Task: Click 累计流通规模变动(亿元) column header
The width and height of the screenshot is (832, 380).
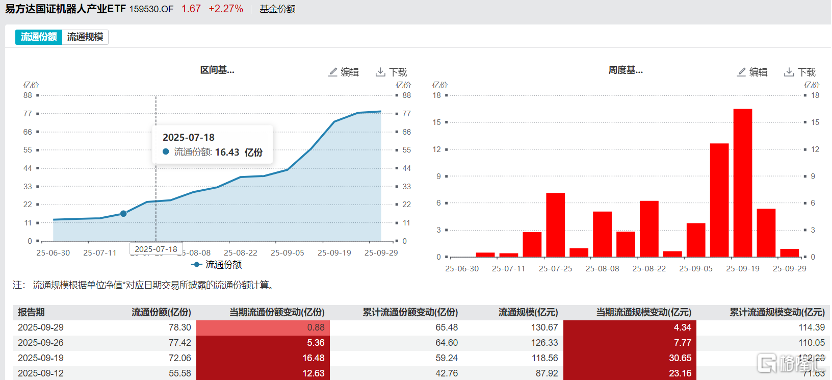Action: point(777,312)
